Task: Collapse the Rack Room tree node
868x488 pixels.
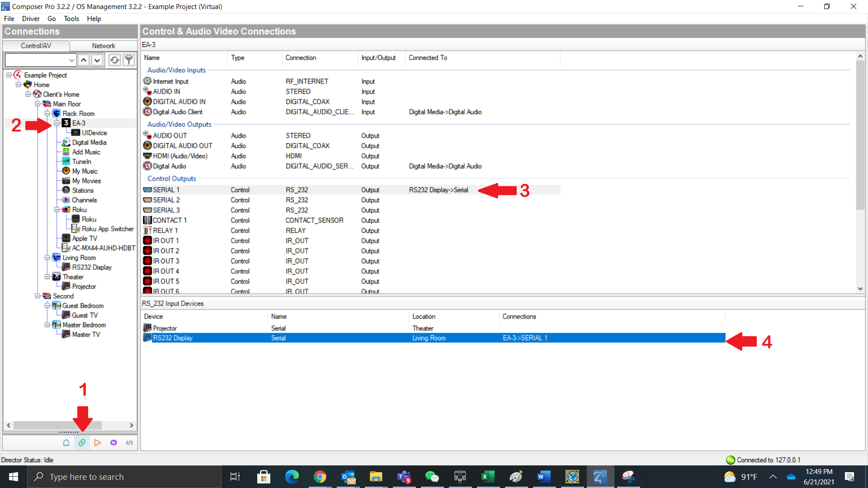Action: [47, 113]
